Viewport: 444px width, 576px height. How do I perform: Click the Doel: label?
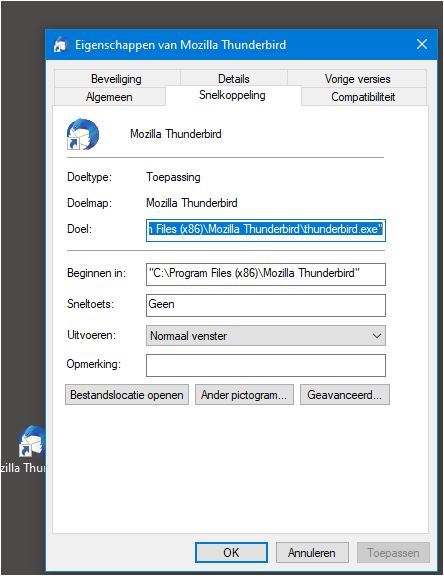click(x=79, y=229)
